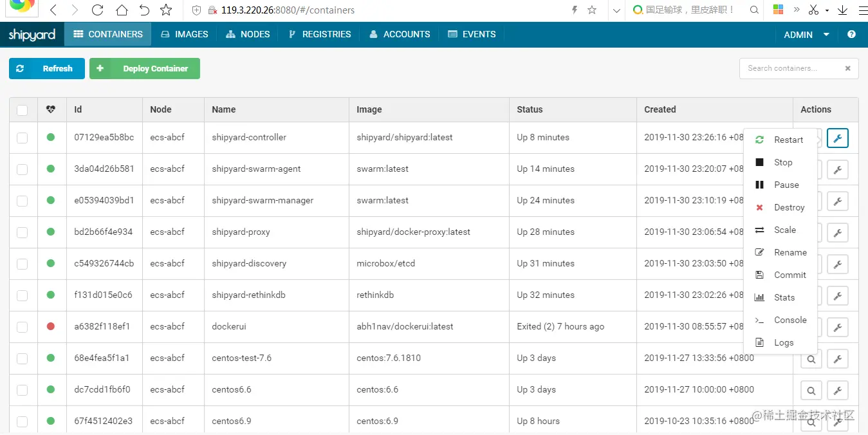The width and height of the screenshot is (868, 435).
Task: Open the browser home page icon
Action: (121, 10)
